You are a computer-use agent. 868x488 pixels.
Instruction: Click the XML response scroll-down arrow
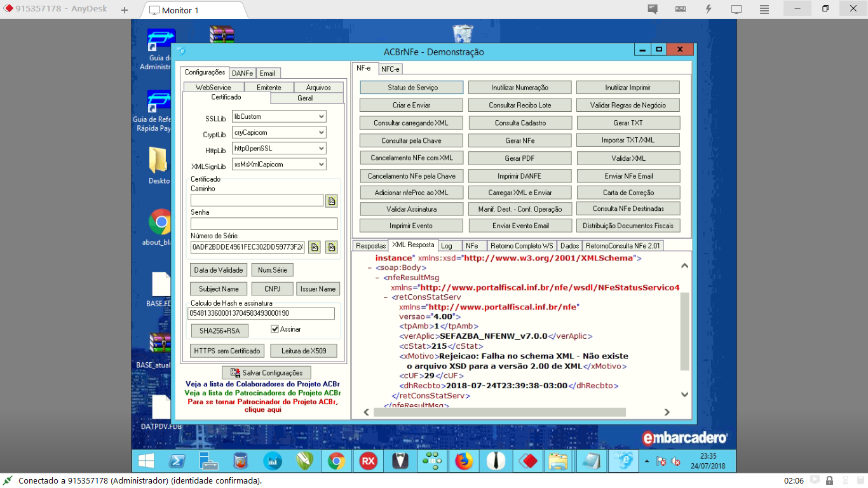coord(684,395)
